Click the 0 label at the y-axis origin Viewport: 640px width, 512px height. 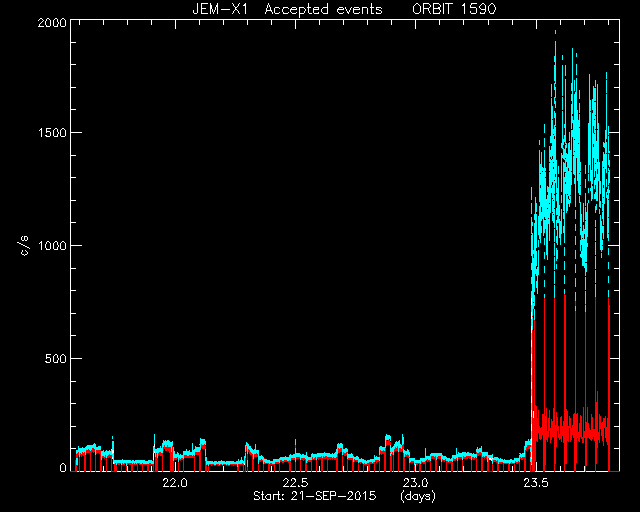63,467
